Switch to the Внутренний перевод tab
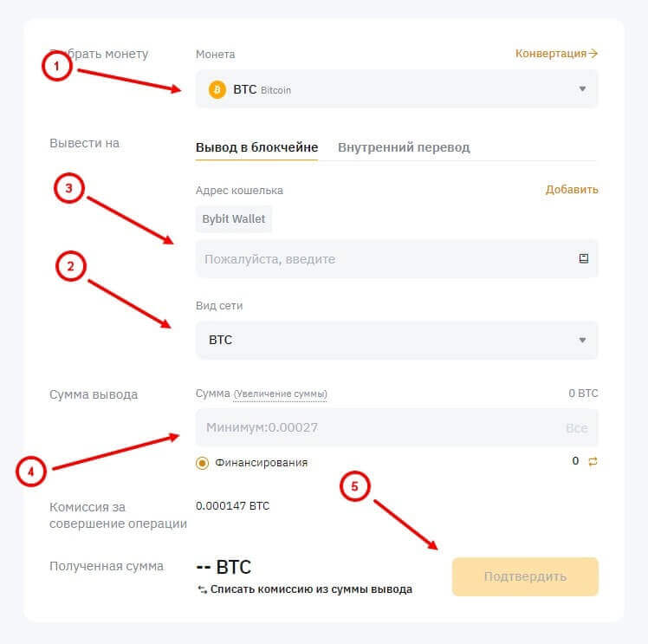This screenshot has height=644, width=648. pyautogui.click(x=404, y=147)
